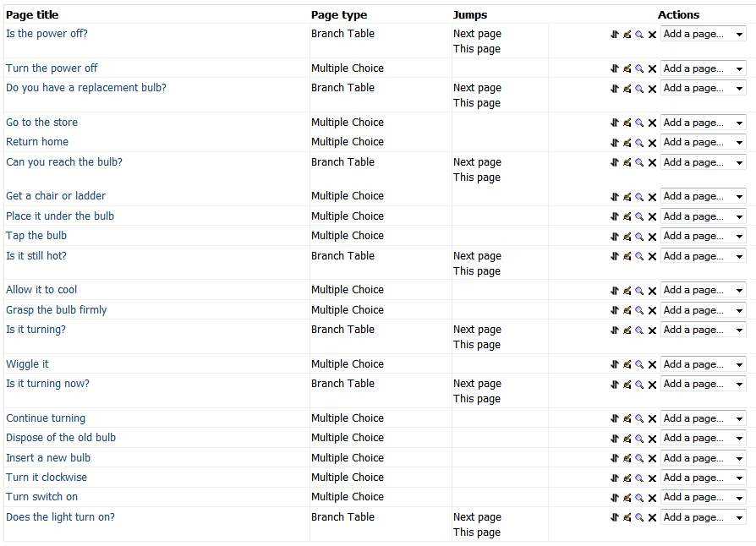Edit the 'Is it still hot?' page
Screen dimensions: 756x546
[627, 256]
